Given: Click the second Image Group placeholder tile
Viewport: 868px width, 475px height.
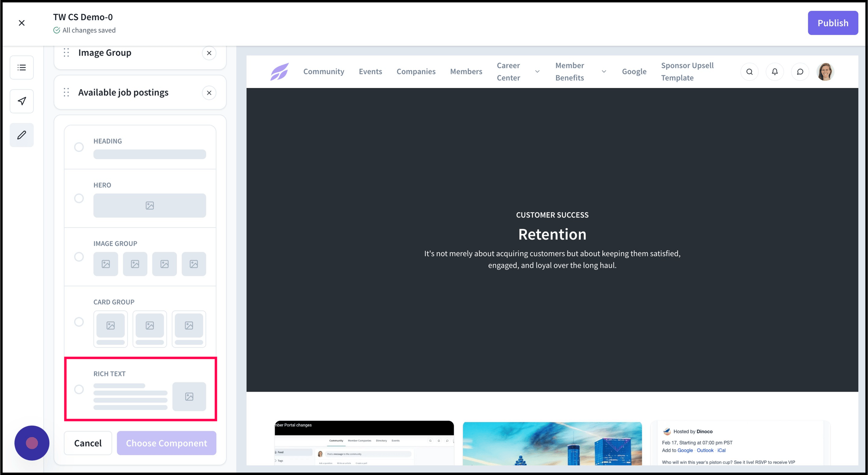Looking at the screenshot, I should [135, 264].
